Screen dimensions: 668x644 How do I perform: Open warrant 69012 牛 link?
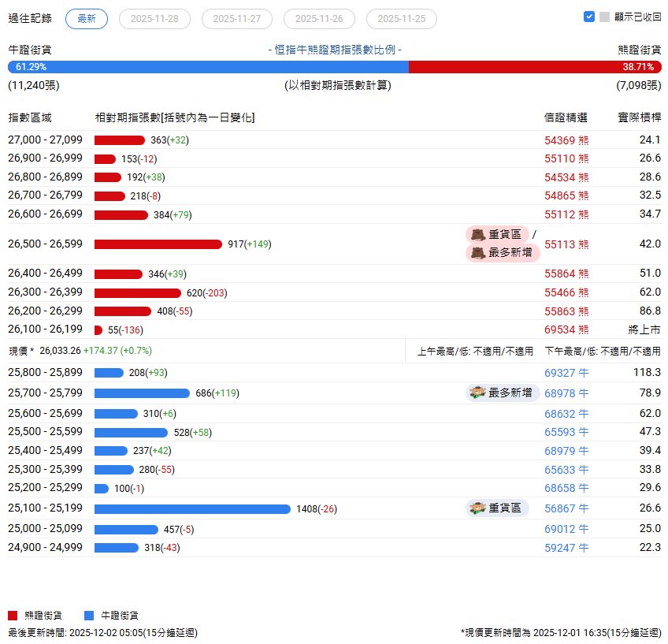pyautogui.click(x=566, y=529)
